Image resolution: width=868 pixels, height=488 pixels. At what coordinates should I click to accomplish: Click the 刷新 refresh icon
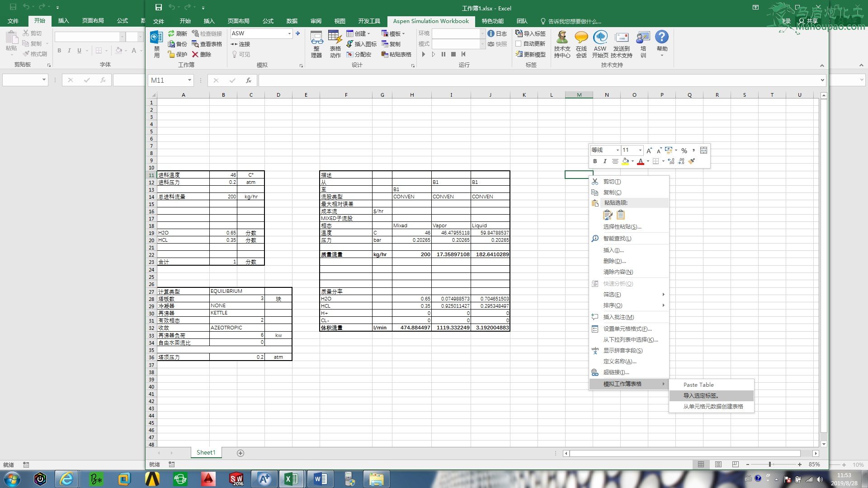(x=172, y=33)
